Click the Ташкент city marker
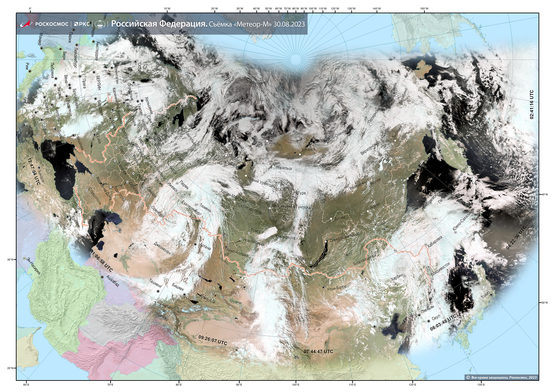 pos(158,292)
